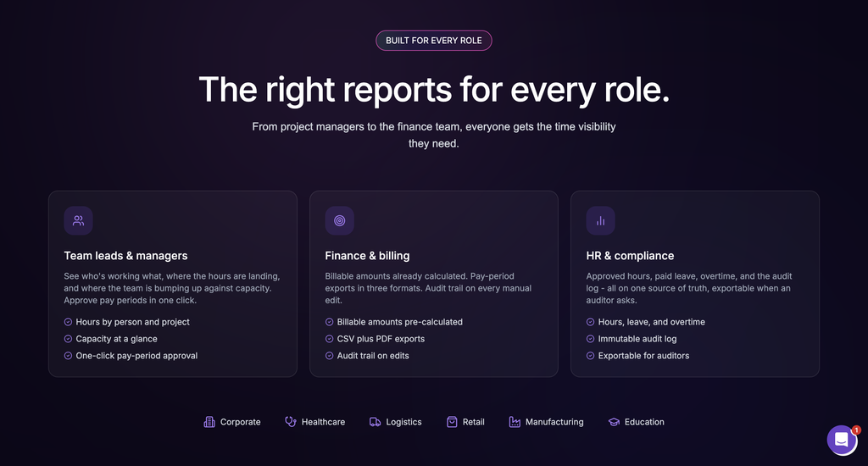Click check icon beside Hours, leave, and overtime
The height and width of the screenshot is (466, 868).
[591, 322]
